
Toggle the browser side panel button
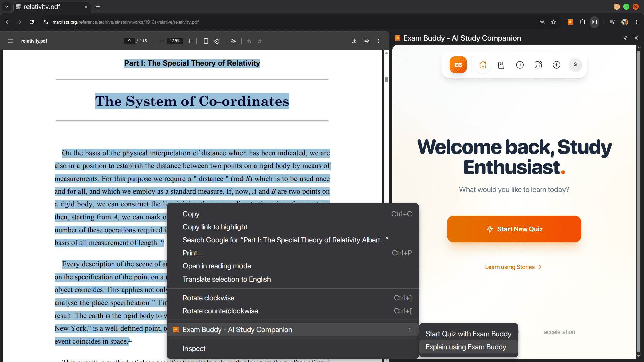coord(594,22)
